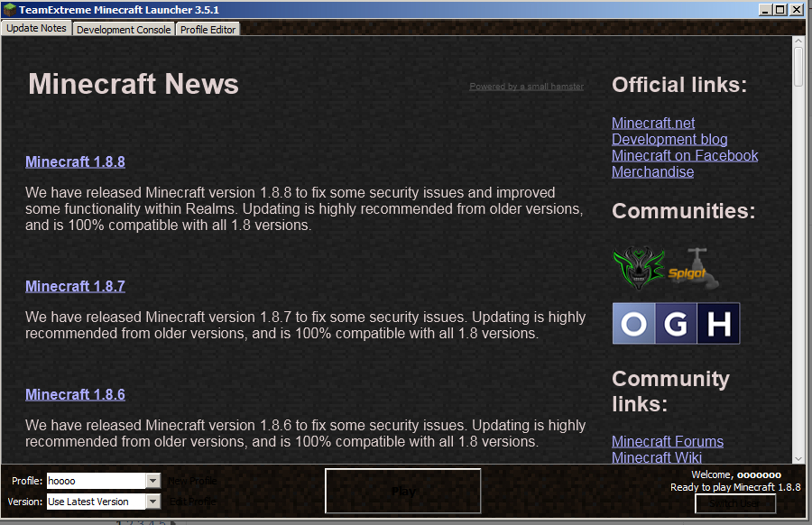Click the vertical scrollbar thumb
The image size is (812, 525).
(x=798, y=67)
